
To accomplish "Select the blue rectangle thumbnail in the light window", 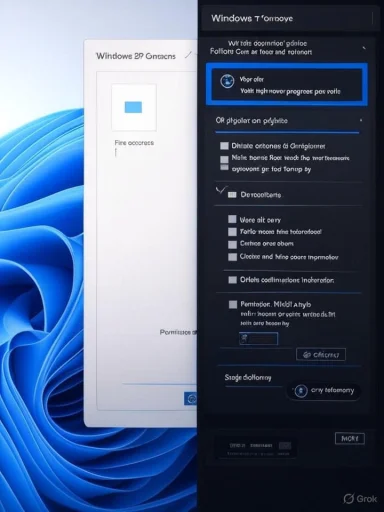I will pos(133,107).
